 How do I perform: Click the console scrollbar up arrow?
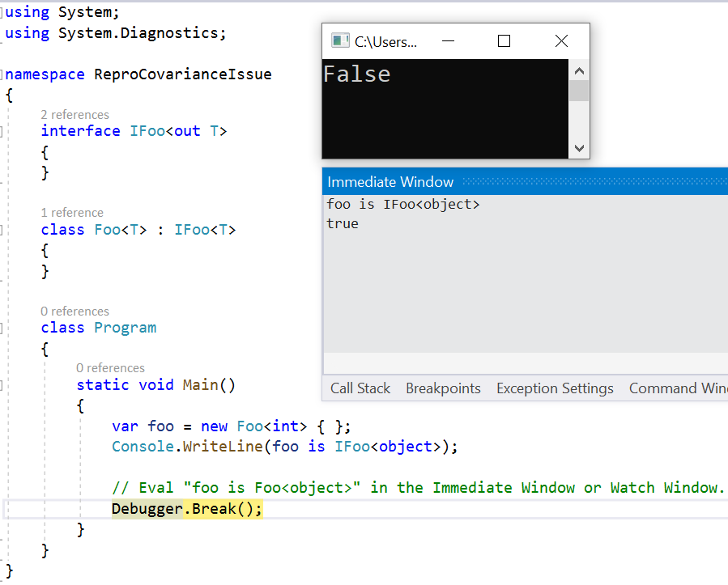[579, 70]
